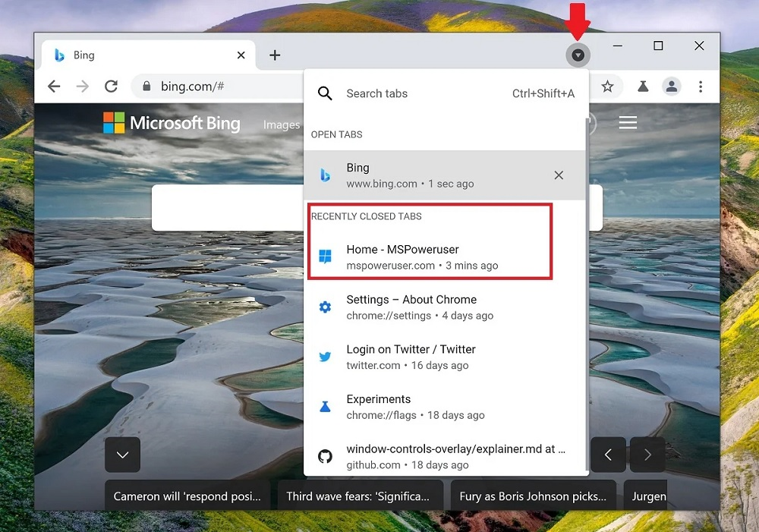Open the Fury as Boris Johnson picks headline
The image size is (759, 532).
[x=533, y=496]
